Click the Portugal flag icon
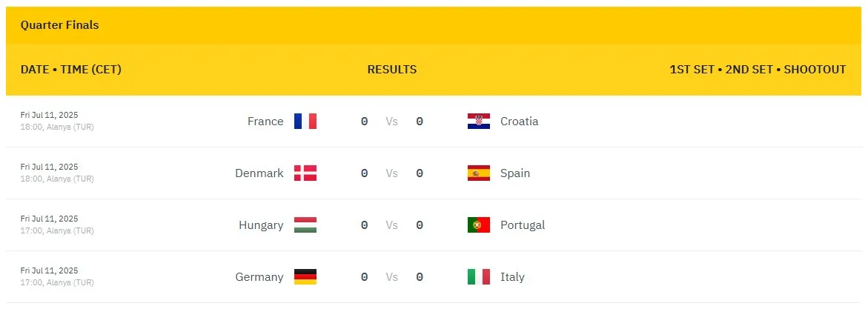The height and width of the screenshot is (309, 868). point(479,225)
